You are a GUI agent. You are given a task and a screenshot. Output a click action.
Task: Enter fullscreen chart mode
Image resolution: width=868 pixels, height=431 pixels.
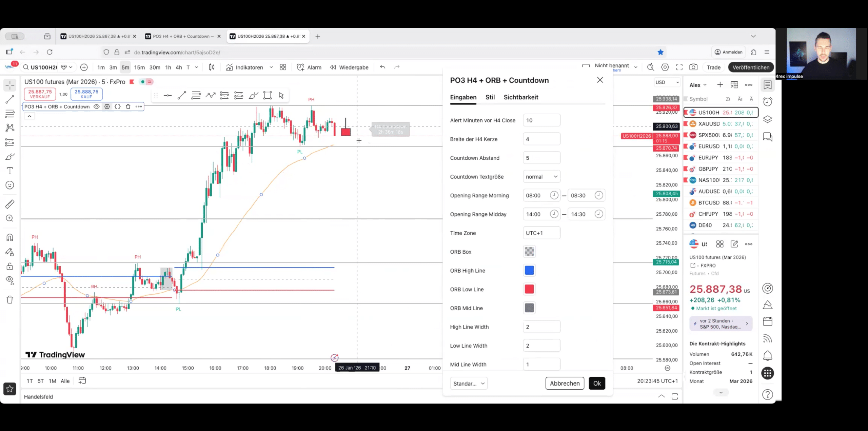(679, 67)
